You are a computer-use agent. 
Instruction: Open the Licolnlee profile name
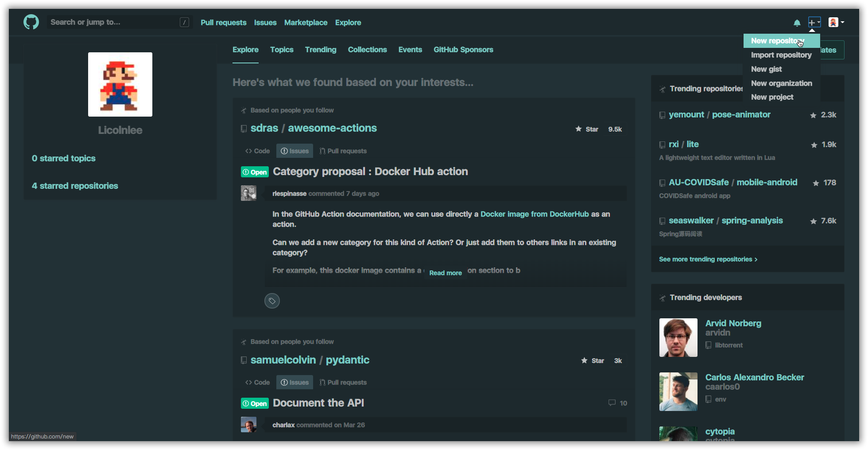(120, 130)
